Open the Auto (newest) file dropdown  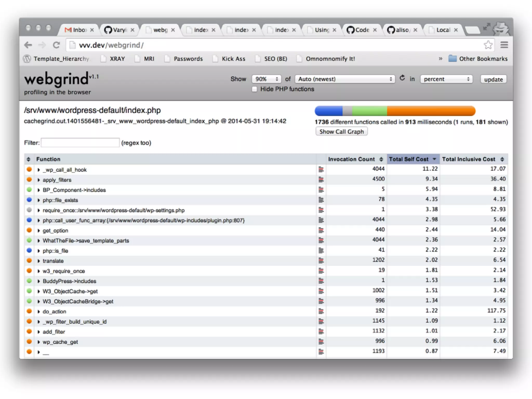[345, 79]
